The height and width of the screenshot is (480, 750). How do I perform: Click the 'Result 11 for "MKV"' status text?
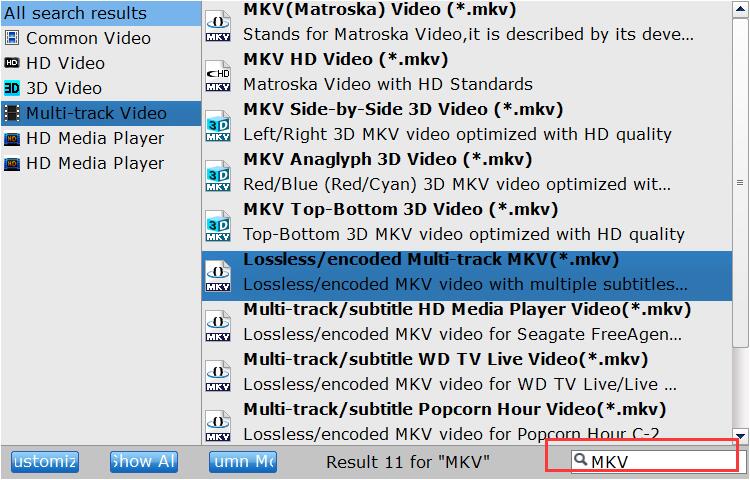click(408, 462)
